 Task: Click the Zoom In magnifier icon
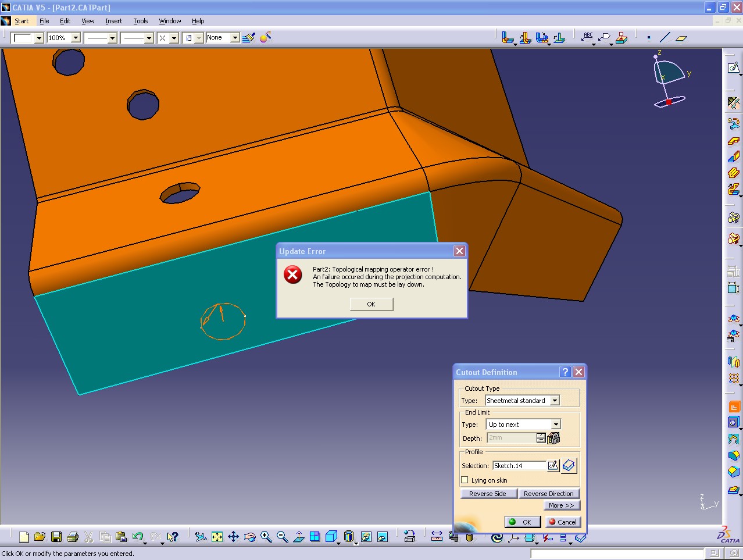click(266, 537)
